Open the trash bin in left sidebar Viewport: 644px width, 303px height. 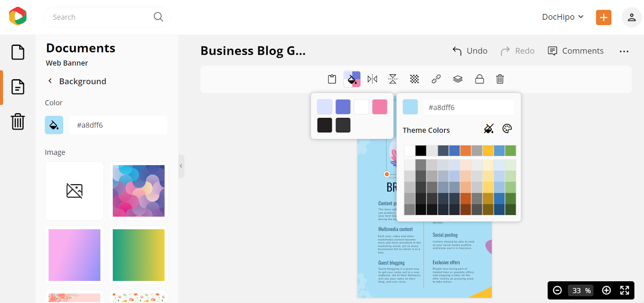tap(18, 122)
